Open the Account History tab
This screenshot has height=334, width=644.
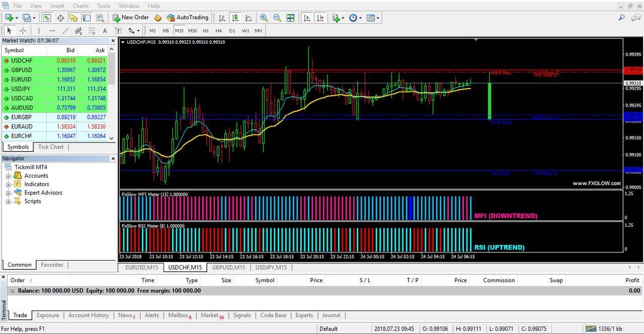[89, 315]
